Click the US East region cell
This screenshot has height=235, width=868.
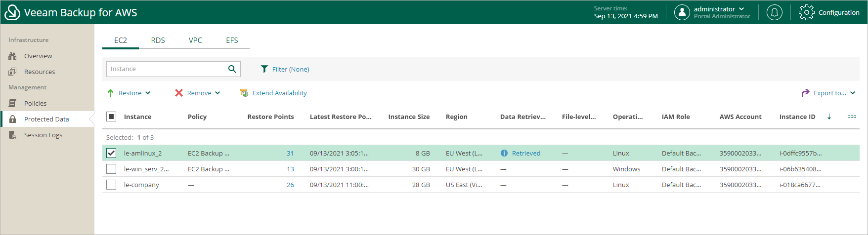click(x=464, y=185)
